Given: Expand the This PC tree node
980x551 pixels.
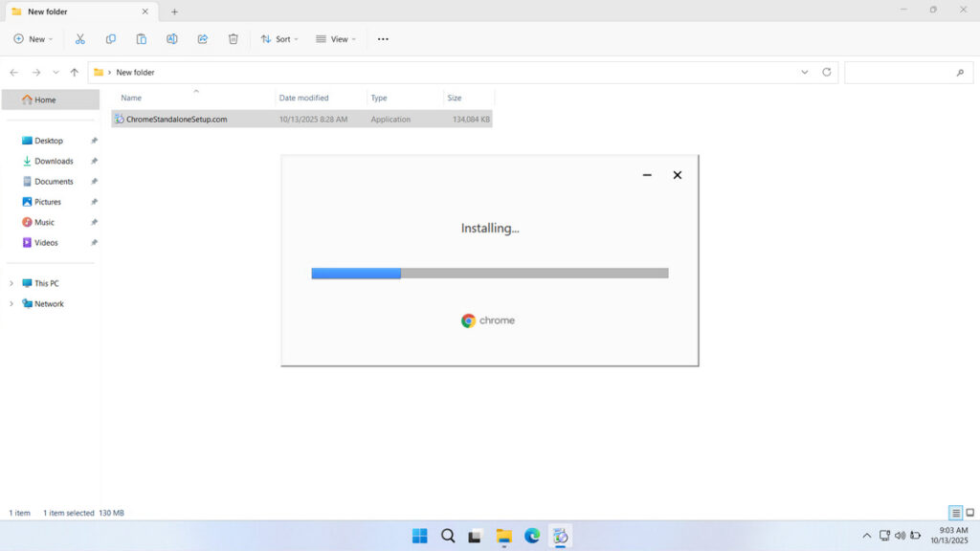Looking at the screenshot, I should tap(11, 283).
